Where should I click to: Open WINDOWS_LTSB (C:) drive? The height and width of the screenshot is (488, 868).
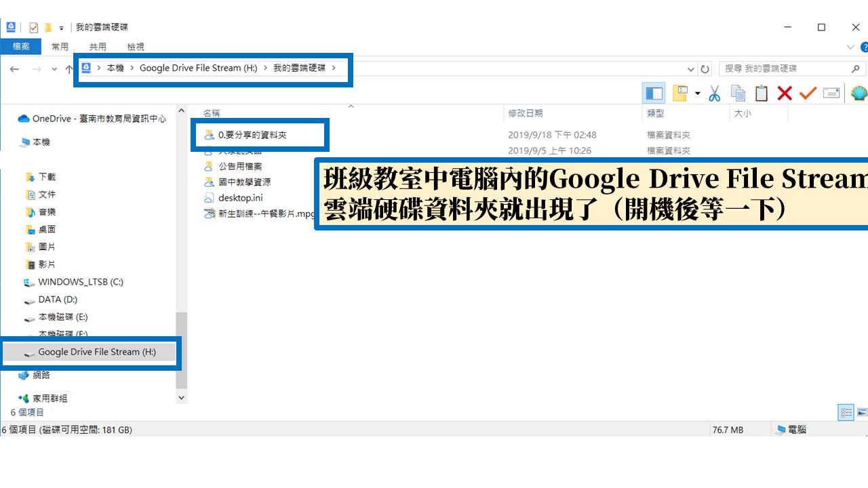[x=74, y=282]
